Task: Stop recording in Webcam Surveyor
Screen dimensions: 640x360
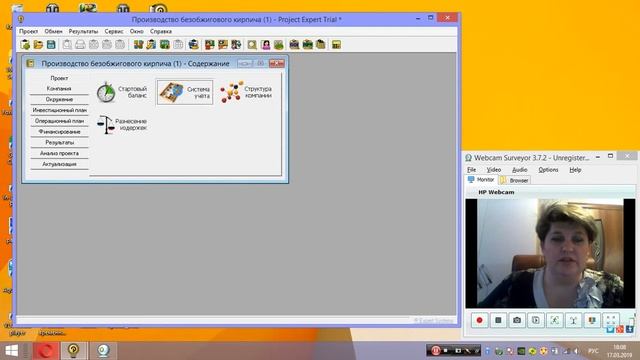Action: coord(498,320)
